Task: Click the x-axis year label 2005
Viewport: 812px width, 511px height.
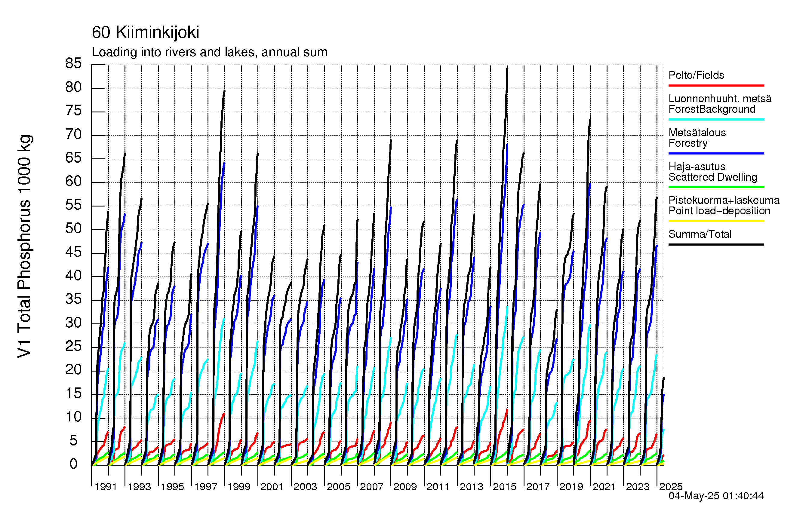Action: (339, 487)
